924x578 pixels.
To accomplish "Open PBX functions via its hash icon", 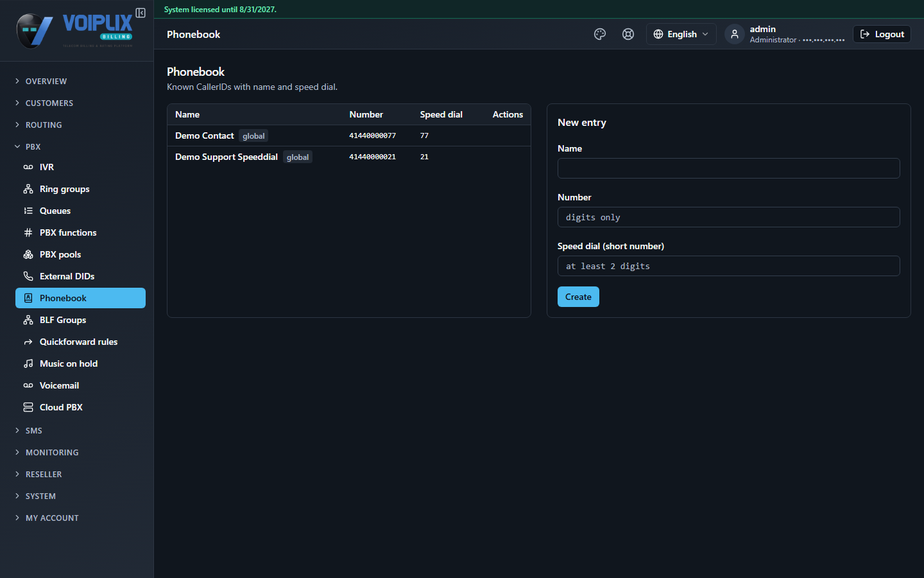I will pos(28,232).
